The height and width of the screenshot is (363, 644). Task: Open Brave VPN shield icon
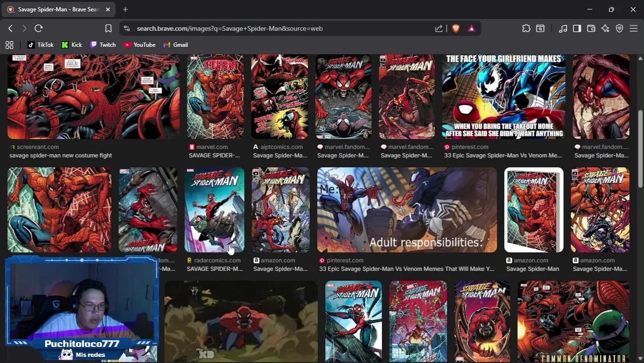click(619, 28)
